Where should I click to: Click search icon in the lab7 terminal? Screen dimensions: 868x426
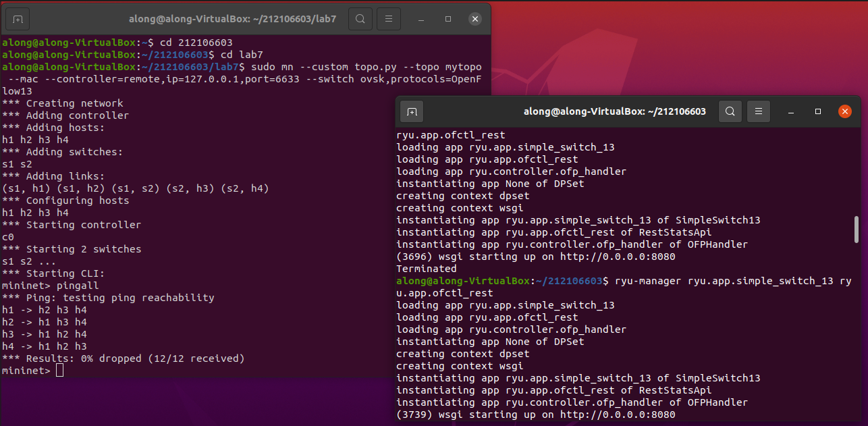click(x=360, y=19)
